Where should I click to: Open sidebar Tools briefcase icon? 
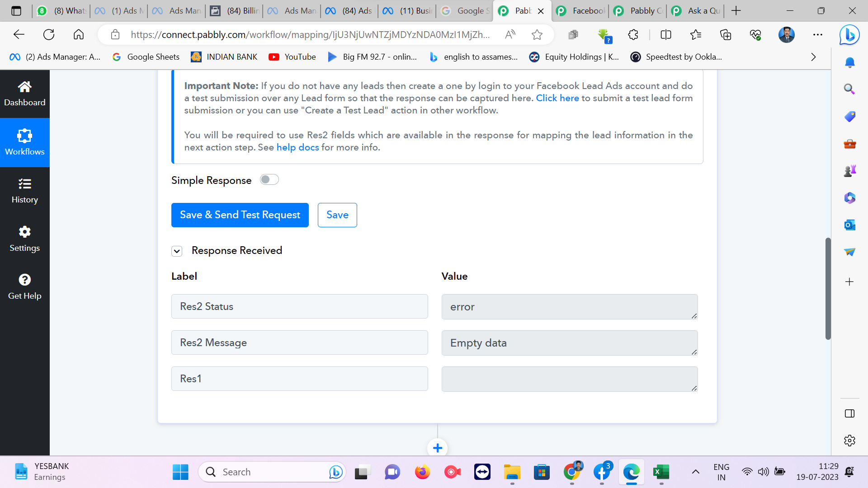tap(849, 144)
